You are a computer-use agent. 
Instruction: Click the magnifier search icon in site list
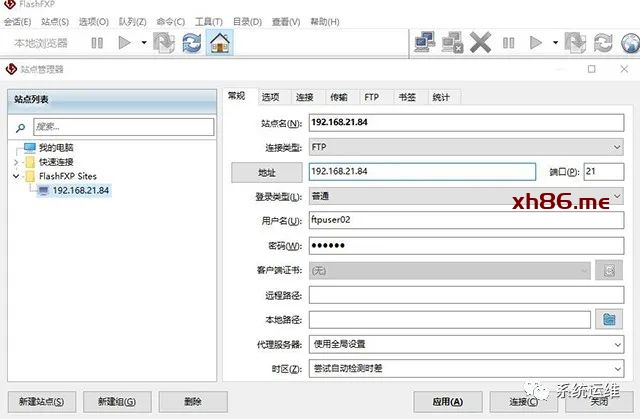click(20, 127)
